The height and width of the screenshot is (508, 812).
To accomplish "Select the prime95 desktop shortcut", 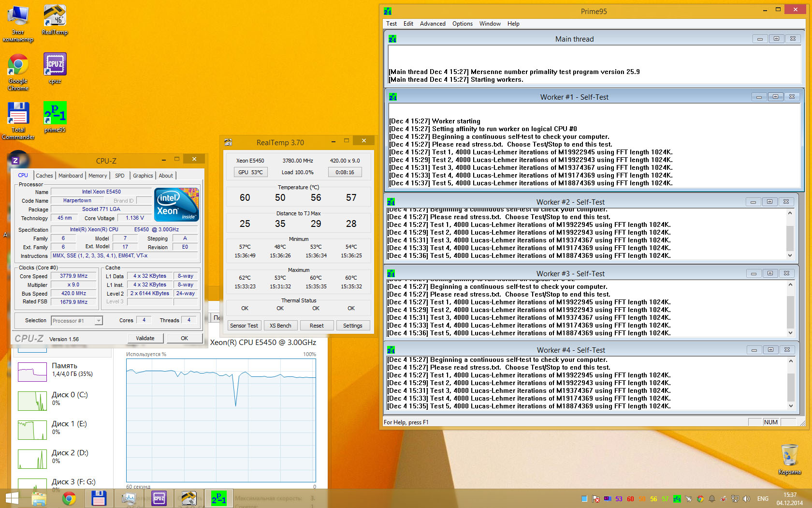I will coord(55,117).
